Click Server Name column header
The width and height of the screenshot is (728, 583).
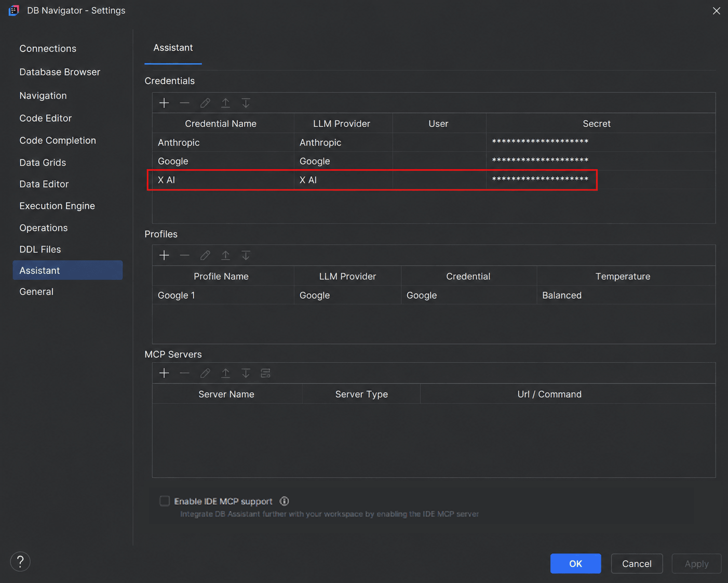tap(226, 394)
